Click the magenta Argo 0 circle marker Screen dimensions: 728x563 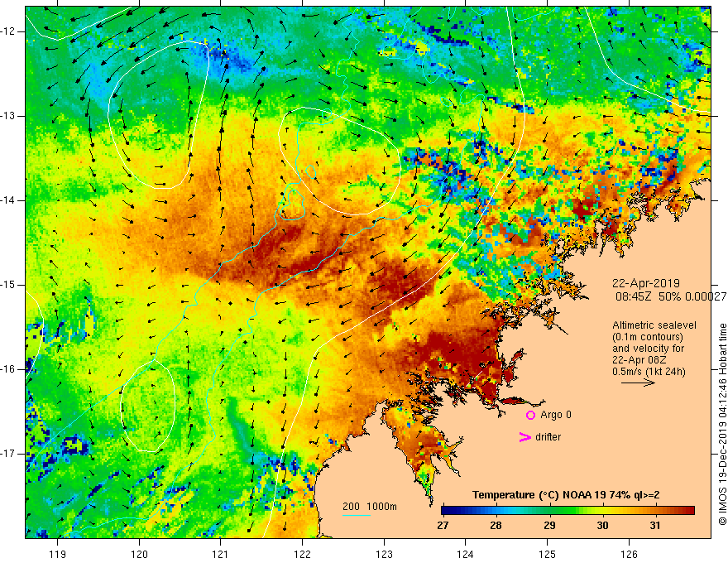[x=530, y=416]
